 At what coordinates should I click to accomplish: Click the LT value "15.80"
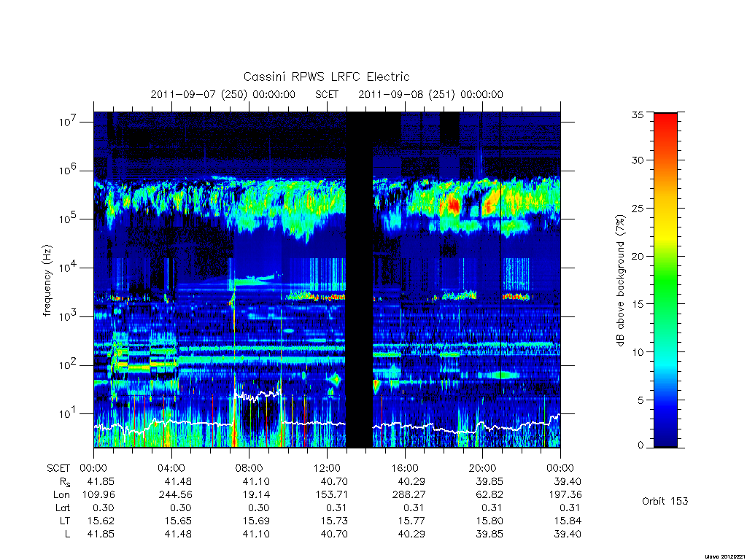point(489,521)
